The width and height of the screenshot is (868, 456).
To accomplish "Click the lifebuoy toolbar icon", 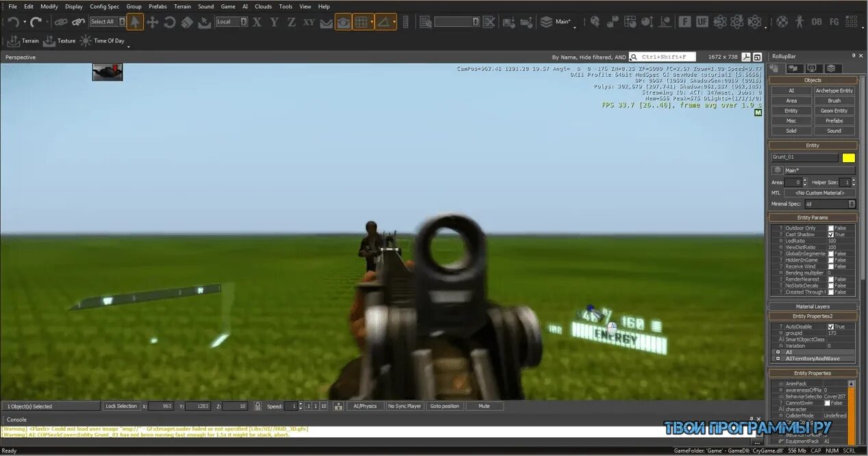I will [x=782, y=22].
